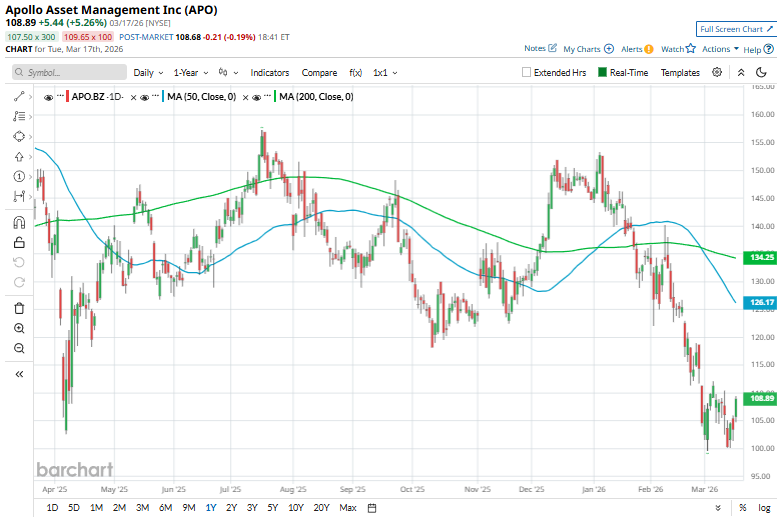Select the numbered circle annotation tool

[19, 176]
